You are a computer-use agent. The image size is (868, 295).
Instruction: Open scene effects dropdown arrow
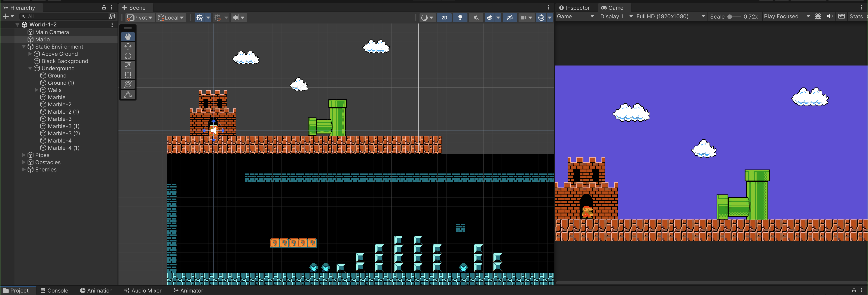click(x=498, y=18)
